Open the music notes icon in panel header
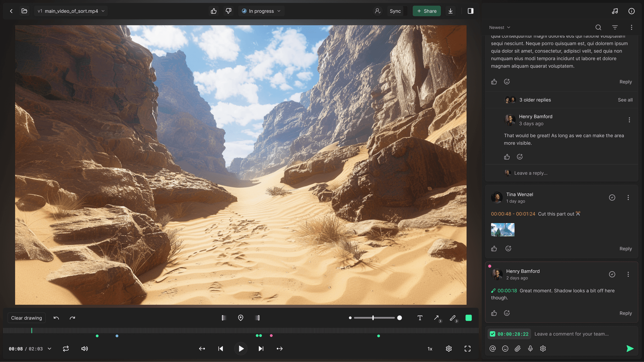This screenshot has width=644, height=362. click(x=615, y=11)
